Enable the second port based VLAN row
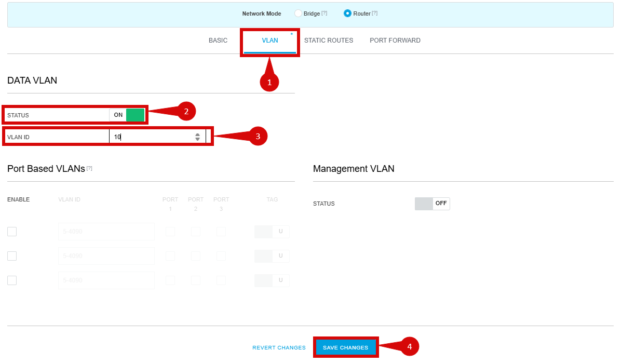The height and width of the screenshot is (364, 622). click(x=12, y=256)
